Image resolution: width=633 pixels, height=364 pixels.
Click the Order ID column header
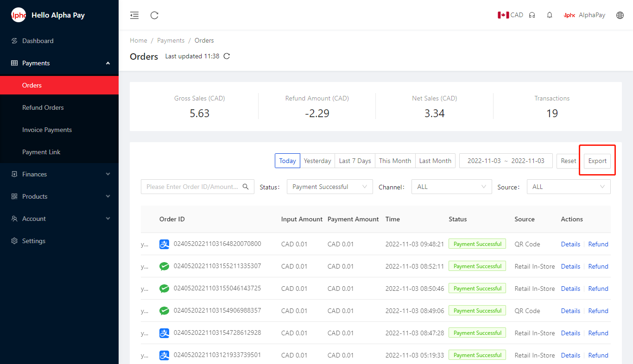tap(172, 219)
